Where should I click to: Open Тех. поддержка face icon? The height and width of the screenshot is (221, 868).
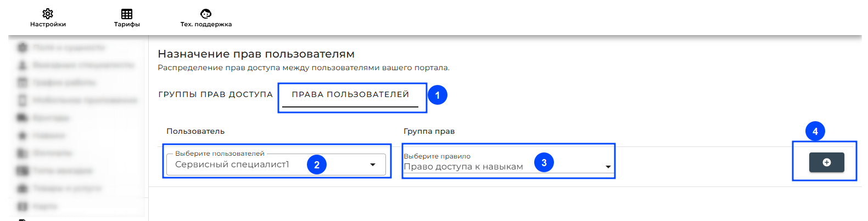click(206, 14)
